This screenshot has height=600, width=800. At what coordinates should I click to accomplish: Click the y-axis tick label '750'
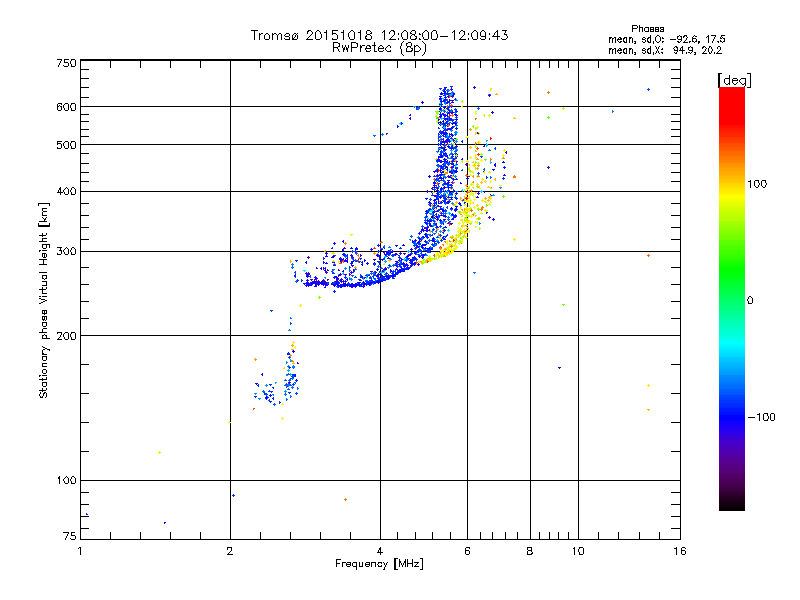(x=66, y=63)
